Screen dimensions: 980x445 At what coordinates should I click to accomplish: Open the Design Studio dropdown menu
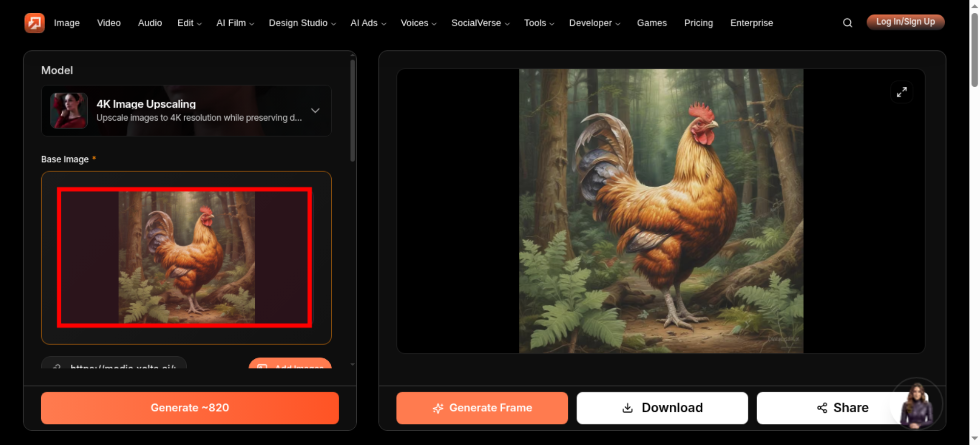(302, 23)
